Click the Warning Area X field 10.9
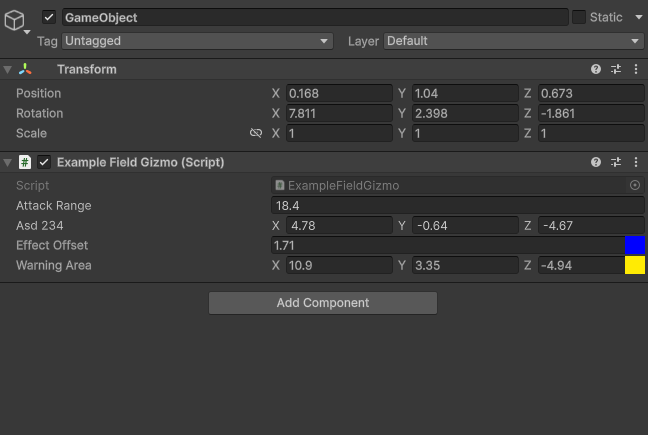The width and height of the screenshot is (648, 435). (339, 265)
